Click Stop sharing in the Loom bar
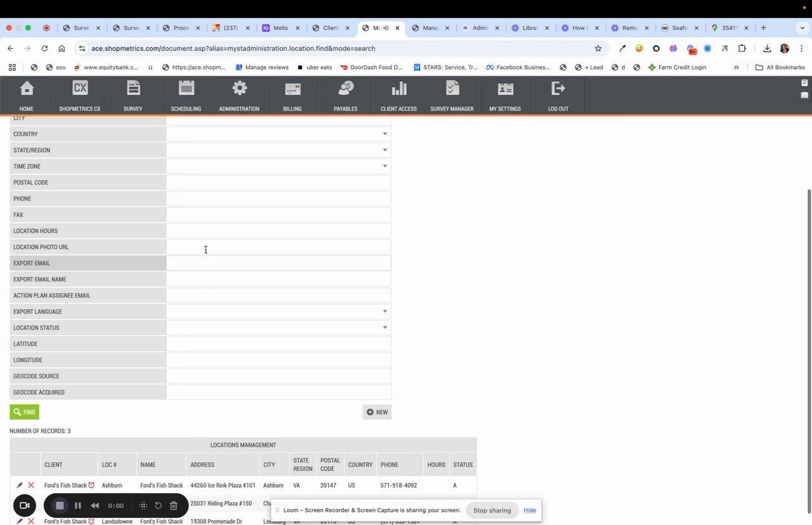The height and width of the screenshot is (525, 812). (492, 510)
